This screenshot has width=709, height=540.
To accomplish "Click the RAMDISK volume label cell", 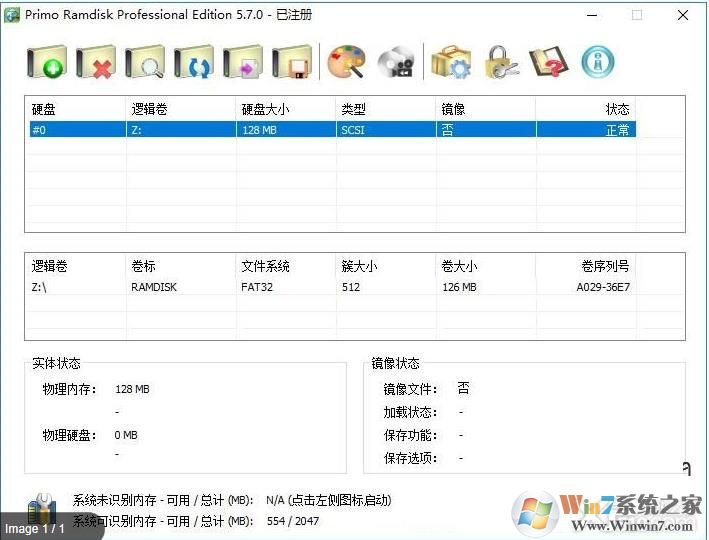I will (x=154, y=287).
